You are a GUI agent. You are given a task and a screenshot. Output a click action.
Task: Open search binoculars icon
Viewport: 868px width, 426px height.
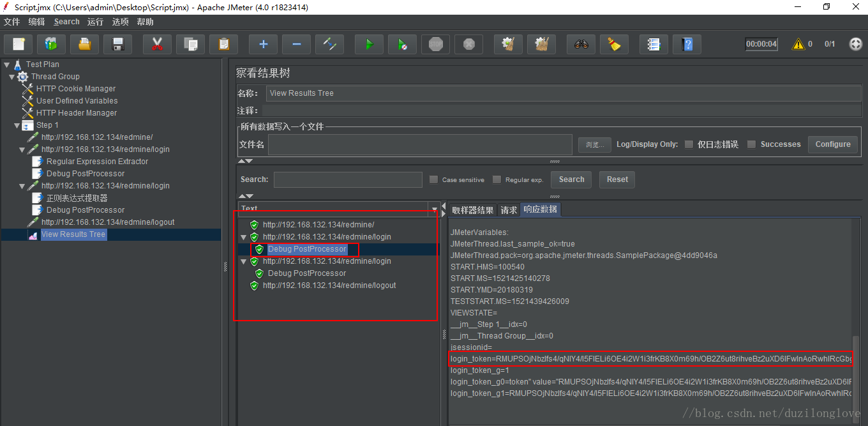(581, 44)
